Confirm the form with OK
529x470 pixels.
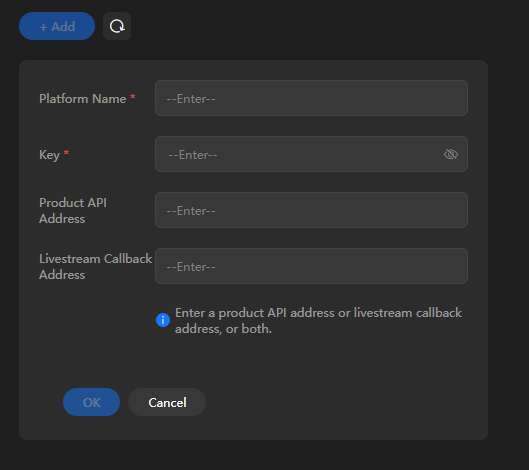pos(91,402)
